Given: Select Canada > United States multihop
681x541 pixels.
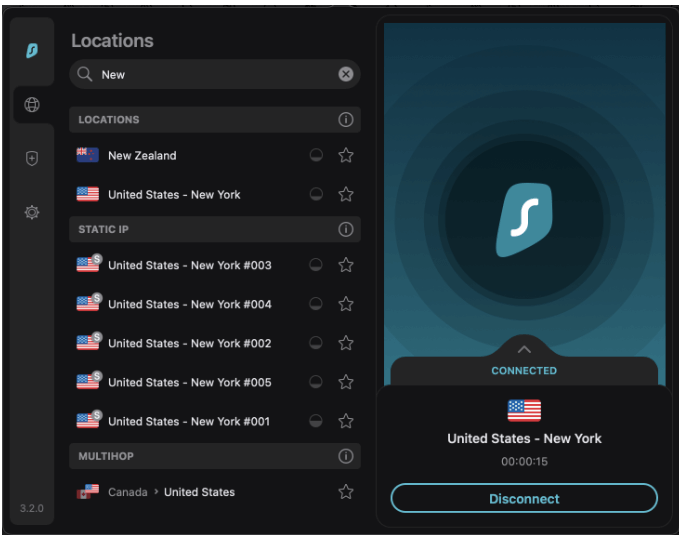Looking at the screenshot, I should [x=215, y=492].
